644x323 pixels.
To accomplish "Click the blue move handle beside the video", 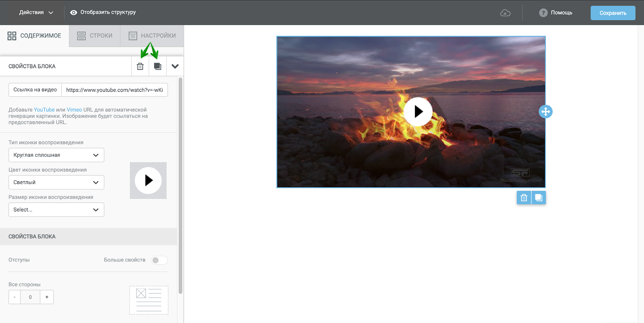I will 545,112.
